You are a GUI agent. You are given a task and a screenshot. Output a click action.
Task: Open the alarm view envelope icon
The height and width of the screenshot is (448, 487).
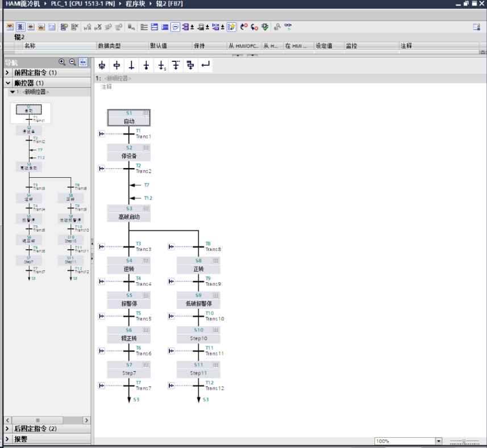point(52,27)
